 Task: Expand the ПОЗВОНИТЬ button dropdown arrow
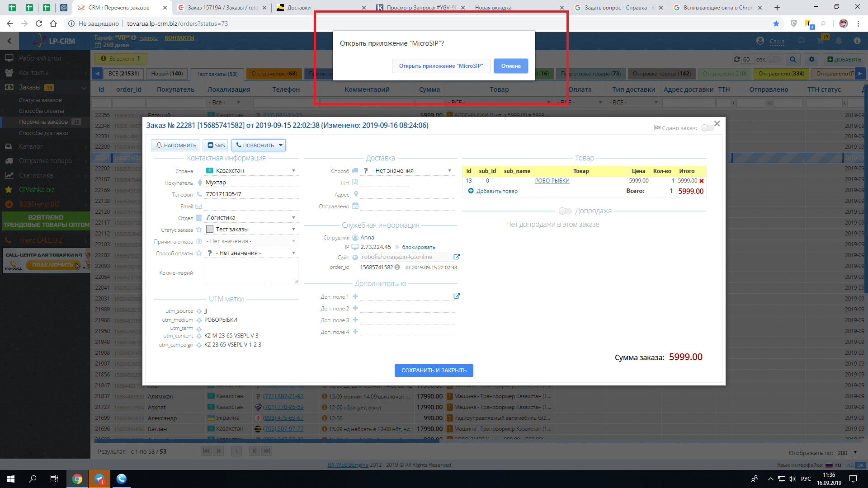point(281,145)
